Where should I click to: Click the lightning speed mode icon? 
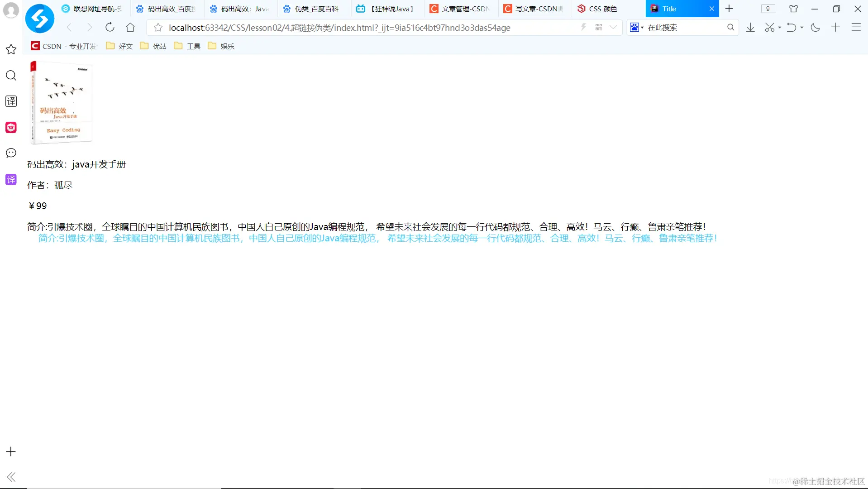pos(584,27)
